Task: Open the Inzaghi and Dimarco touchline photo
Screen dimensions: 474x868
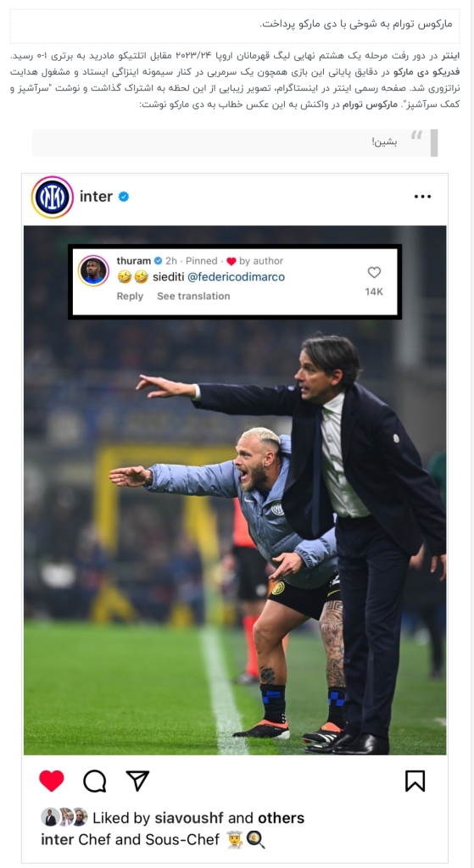Action: tap(235, 490)
